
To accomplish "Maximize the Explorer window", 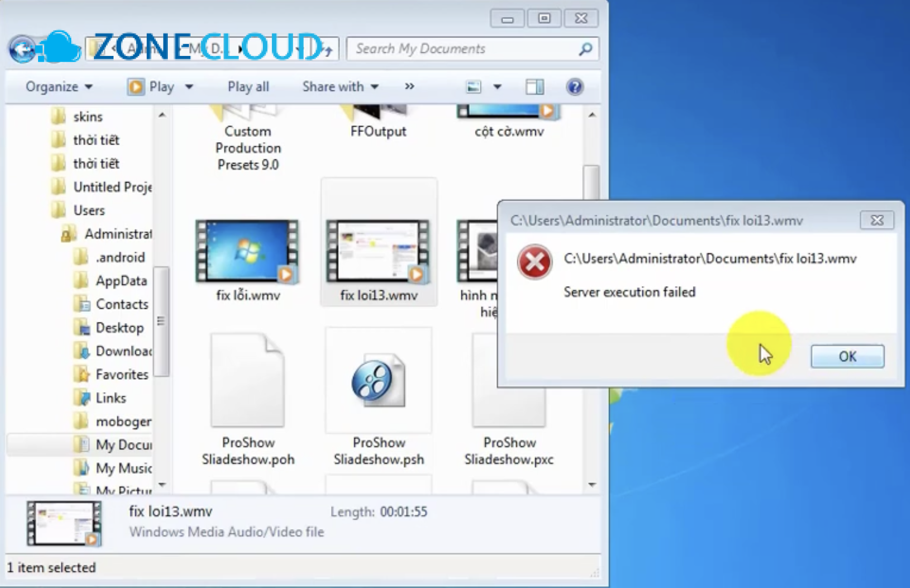I will [544, 18].
